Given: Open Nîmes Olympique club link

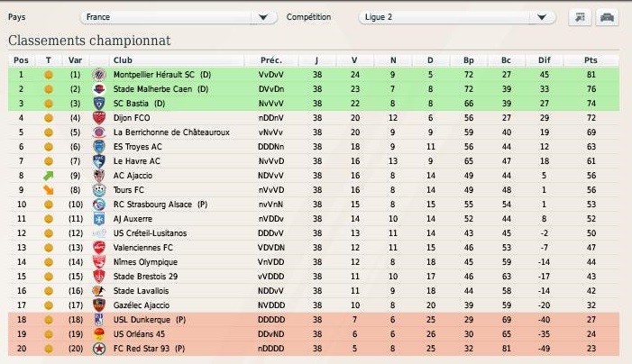Looking at the screenshot, I should [x=145, y=262].
